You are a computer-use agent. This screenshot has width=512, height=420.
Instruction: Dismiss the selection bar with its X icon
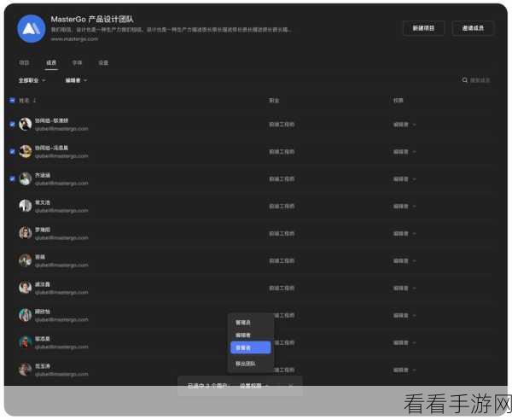coord(291,386)
